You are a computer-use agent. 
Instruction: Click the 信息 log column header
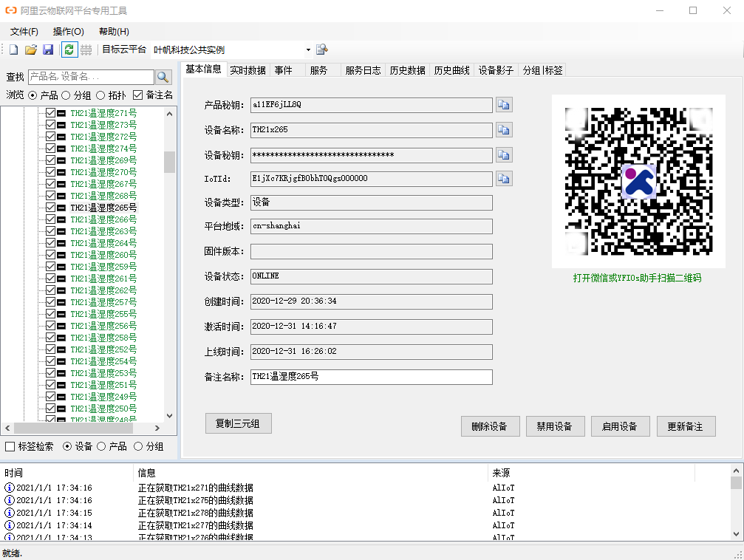(311, 473)
